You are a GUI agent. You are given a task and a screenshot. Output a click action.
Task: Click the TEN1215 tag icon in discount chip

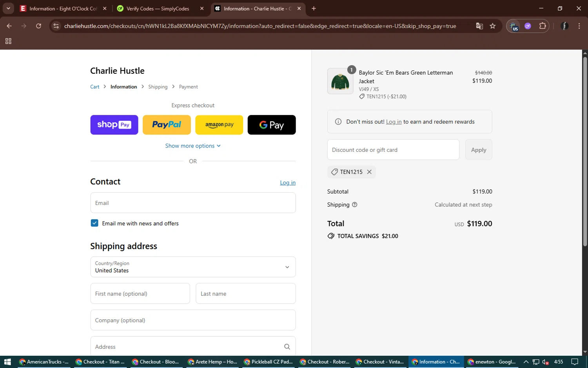(x=334, y=172)
